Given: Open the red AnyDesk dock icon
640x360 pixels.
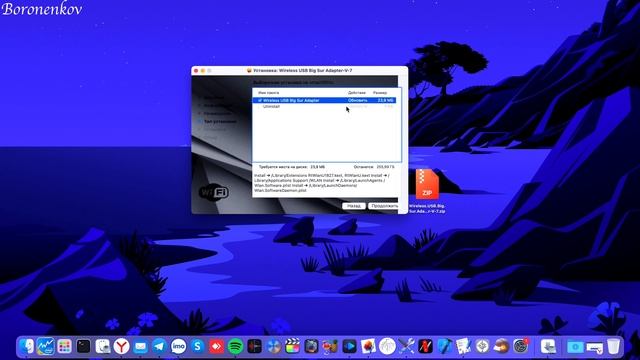Looking at the screenshot, I should click(216, 346).
